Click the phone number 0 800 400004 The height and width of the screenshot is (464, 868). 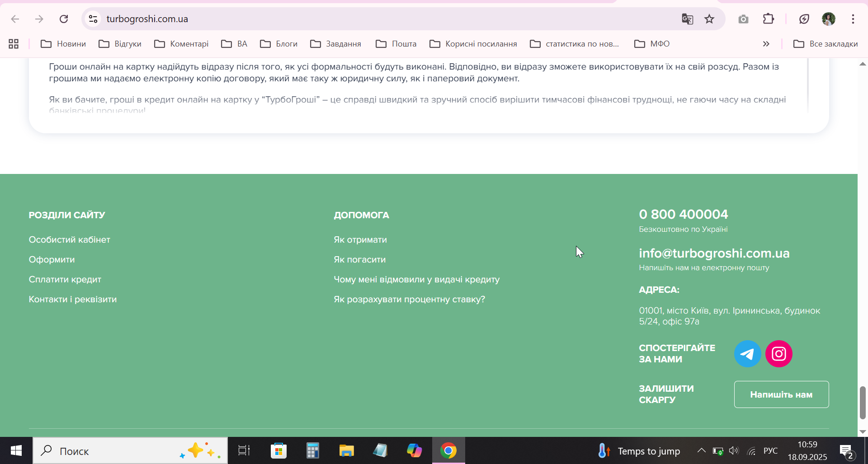click(684, 214)
